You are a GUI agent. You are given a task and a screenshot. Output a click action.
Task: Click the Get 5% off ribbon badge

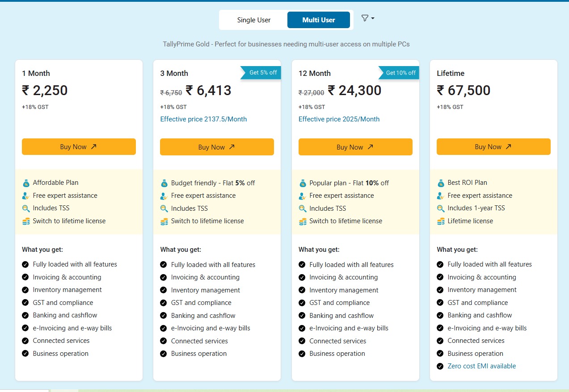[x=262, y=73]
